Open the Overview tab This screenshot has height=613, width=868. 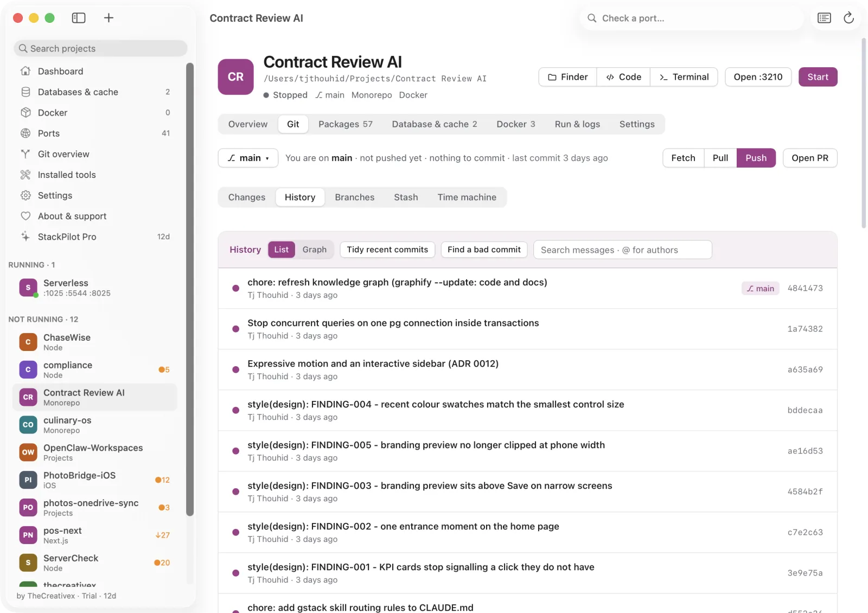[248, 124]
